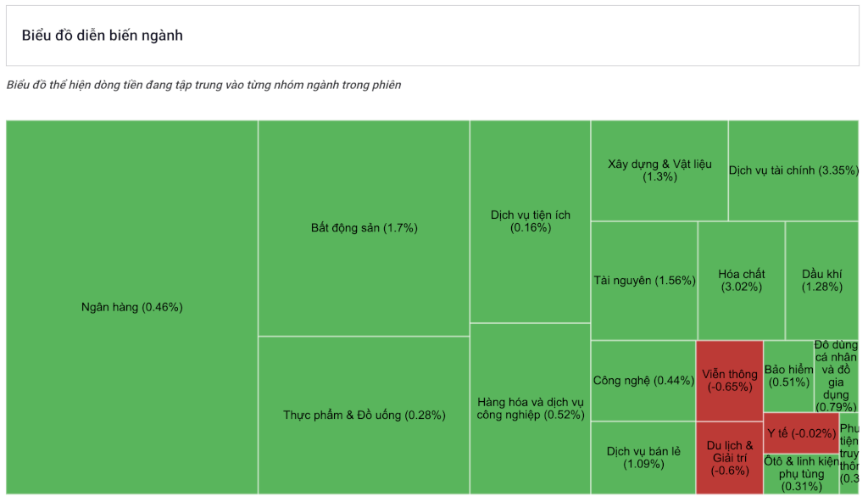This screenshot has height=502, width=868.
Task: Select the Dầu khí (1.28%) block
Action: pyautogui.click(x=822, y=281)
